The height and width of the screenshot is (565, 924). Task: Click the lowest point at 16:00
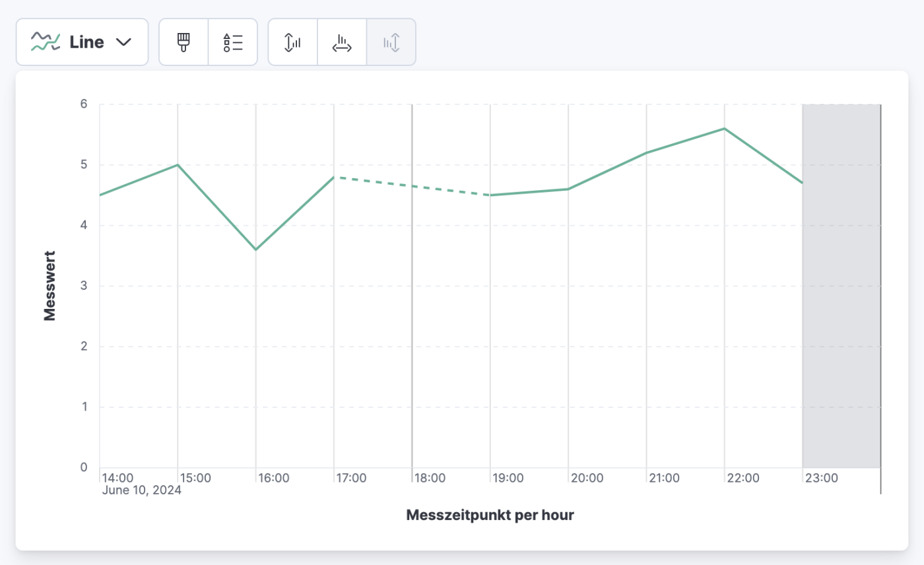[x=255, y=249]
